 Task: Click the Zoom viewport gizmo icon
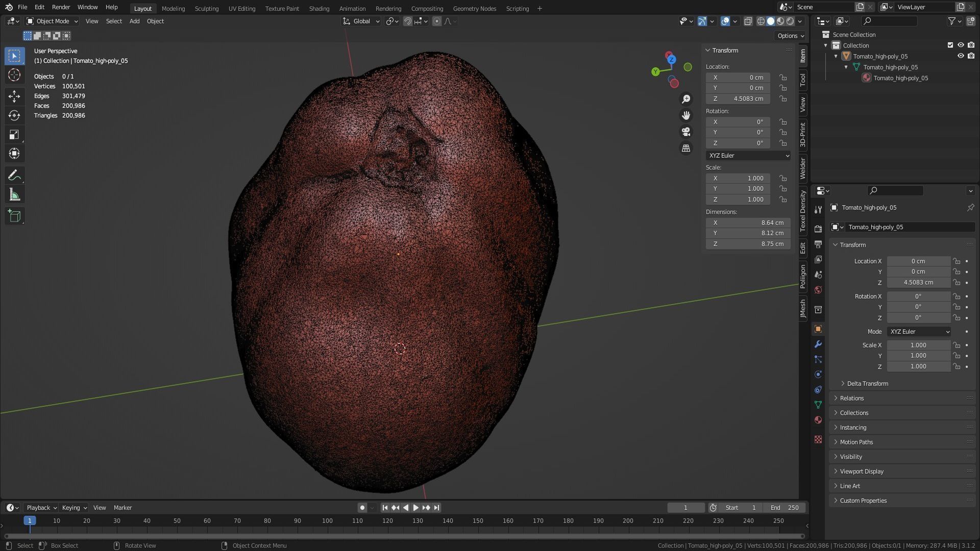coord(686,99)
